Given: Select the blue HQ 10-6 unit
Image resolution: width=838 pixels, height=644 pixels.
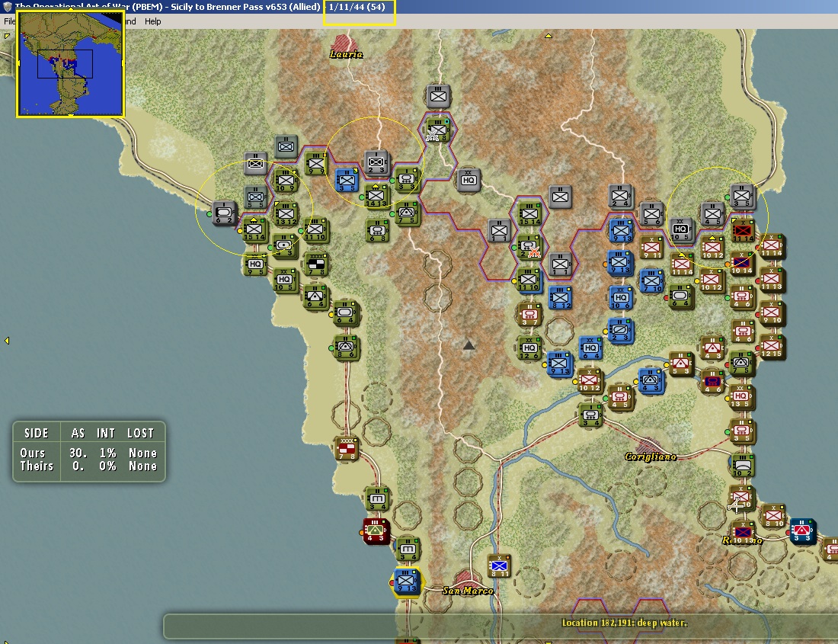Looking at the screenshot, I should (x=620, y=298).
